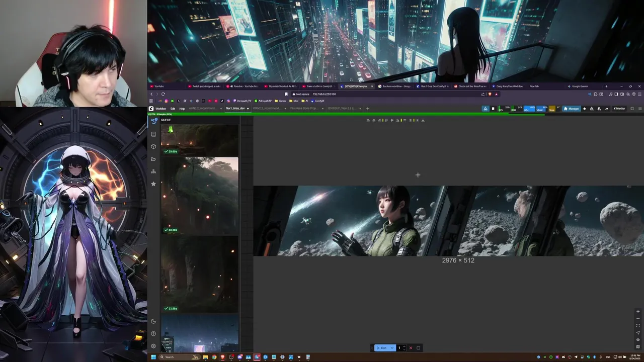Click the taskbar Search box

click(x=180, y=357)
